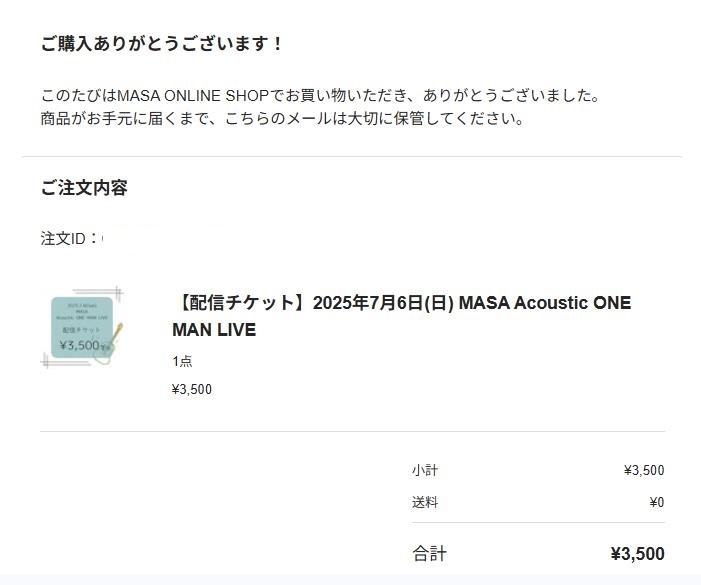
Task: Click the 1点 quantity text
Action: 182,362
